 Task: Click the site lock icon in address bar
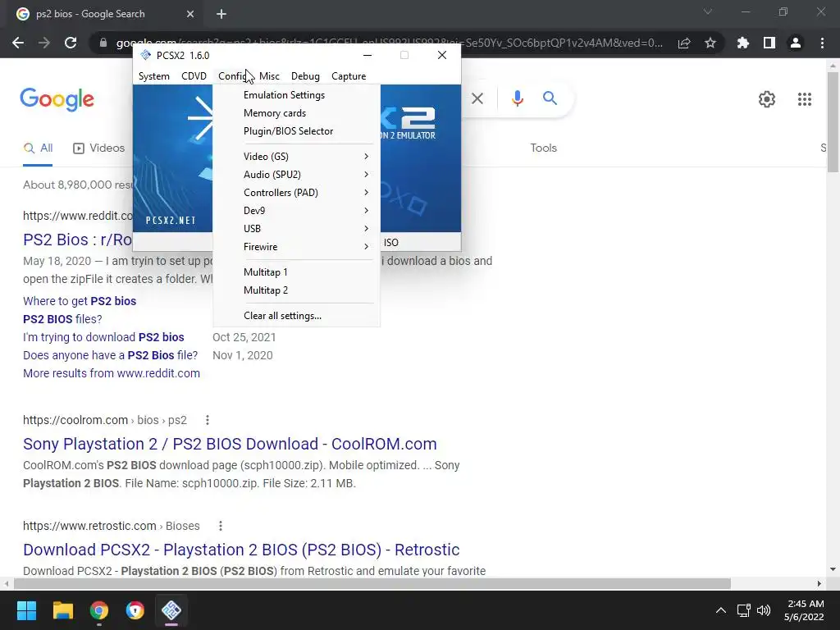tap(103, 43)
